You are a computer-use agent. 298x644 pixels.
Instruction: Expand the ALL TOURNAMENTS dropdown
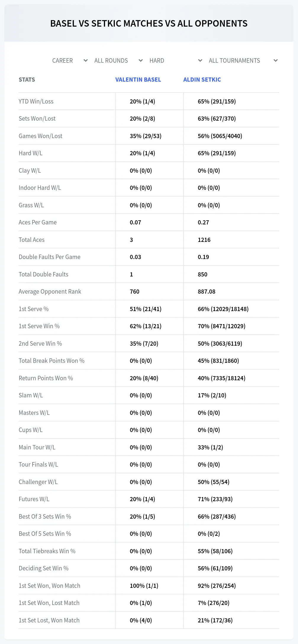[x=243, y=61]
